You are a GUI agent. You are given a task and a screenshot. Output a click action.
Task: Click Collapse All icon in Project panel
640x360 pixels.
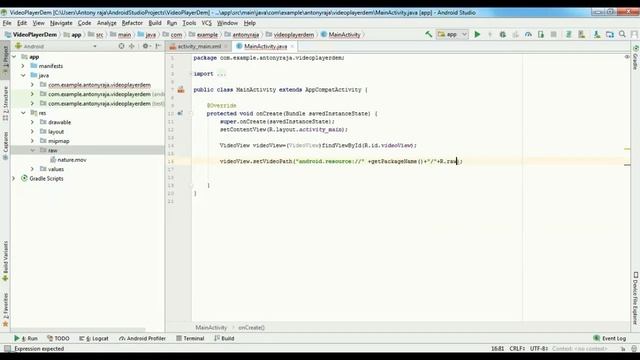[x=131, y=46]
